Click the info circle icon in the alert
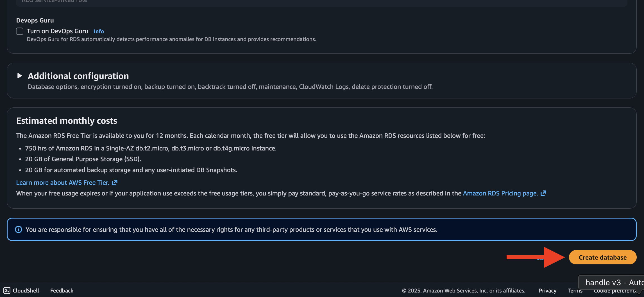 click(x=19, y=229)
